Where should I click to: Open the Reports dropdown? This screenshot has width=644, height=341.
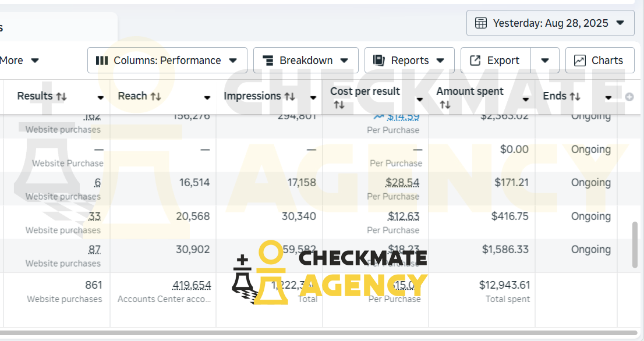pos(409,61)
